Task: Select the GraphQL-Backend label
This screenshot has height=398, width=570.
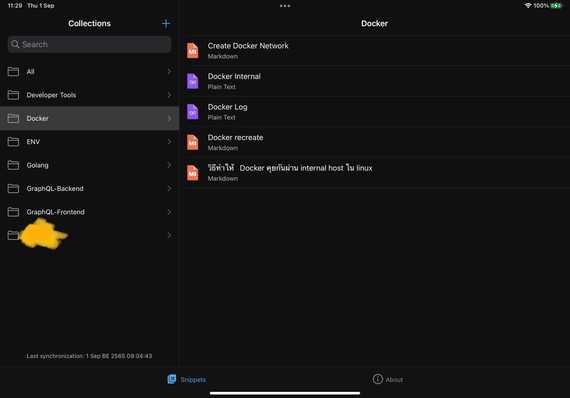Action: click(x=55, y=188)
